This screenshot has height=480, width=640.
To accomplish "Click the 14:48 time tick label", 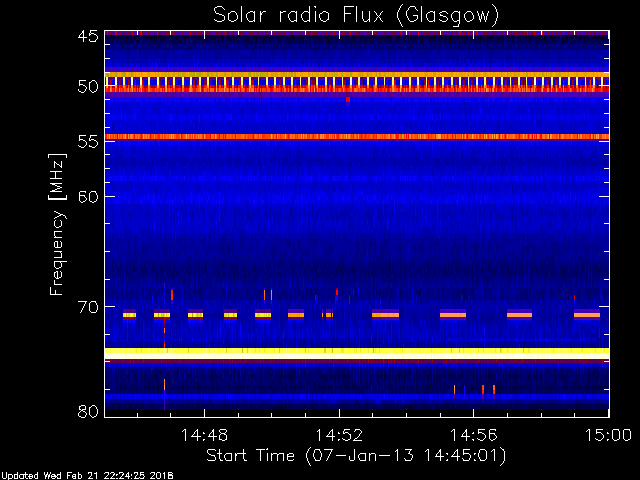I will (204, 435).
